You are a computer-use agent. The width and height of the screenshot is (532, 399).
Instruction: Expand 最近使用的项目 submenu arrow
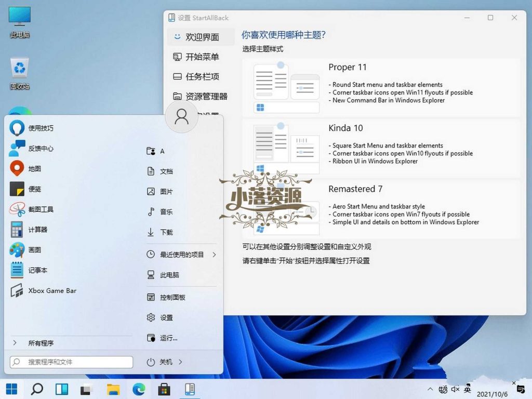click(214, 255)
